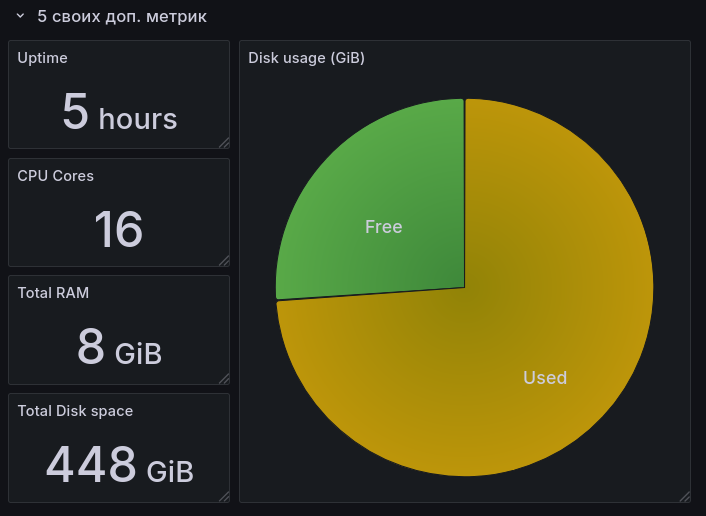
Task: Click the 'Used' label in pie chart
Action: [545, 378]
